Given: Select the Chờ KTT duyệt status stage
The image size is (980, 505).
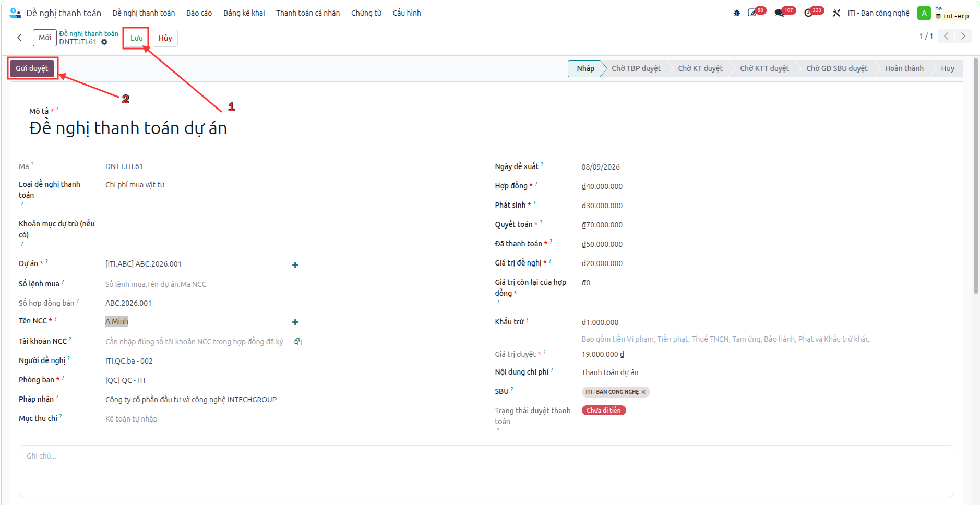Looking at the screenshot, I should (x=764, y=68).
